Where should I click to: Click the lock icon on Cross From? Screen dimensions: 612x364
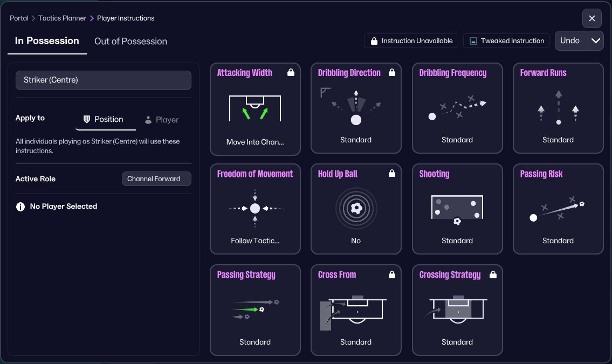[392, 274]
